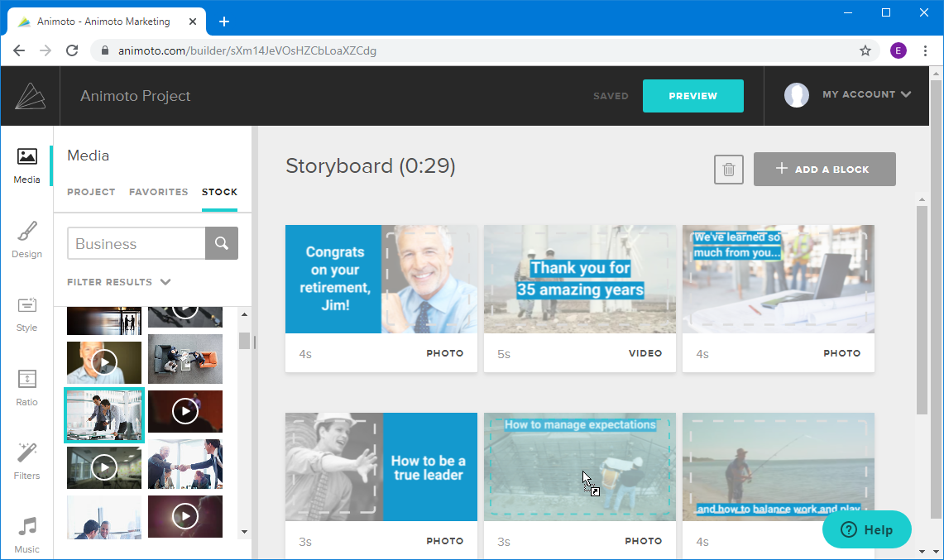Open the Help chat button

click(866, 530)
